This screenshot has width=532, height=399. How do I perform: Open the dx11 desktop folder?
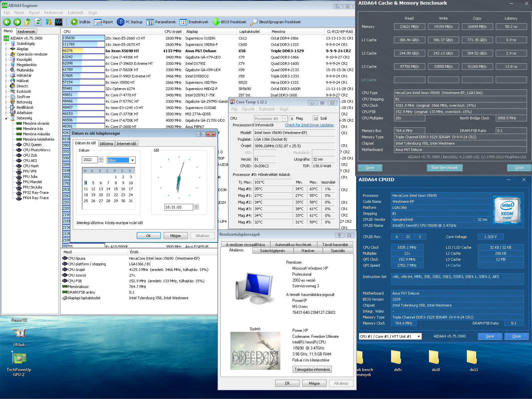pos(474,361)
